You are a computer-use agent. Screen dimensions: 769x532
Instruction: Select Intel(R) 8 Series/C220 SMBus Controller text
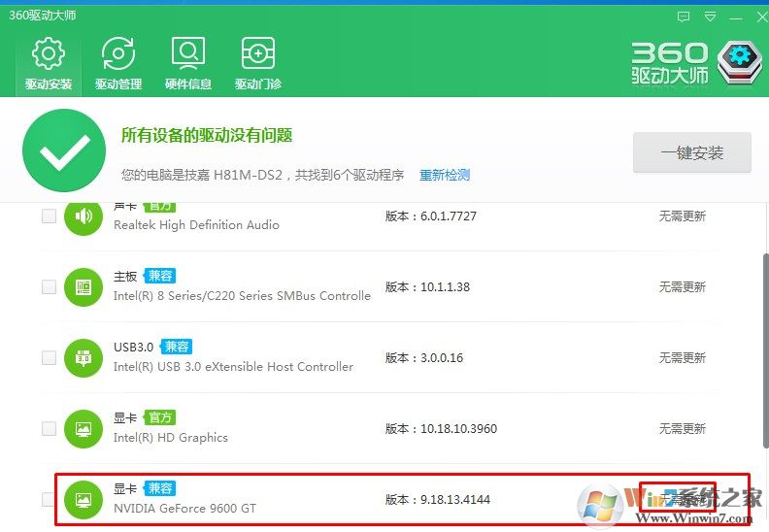coord(242,296)
